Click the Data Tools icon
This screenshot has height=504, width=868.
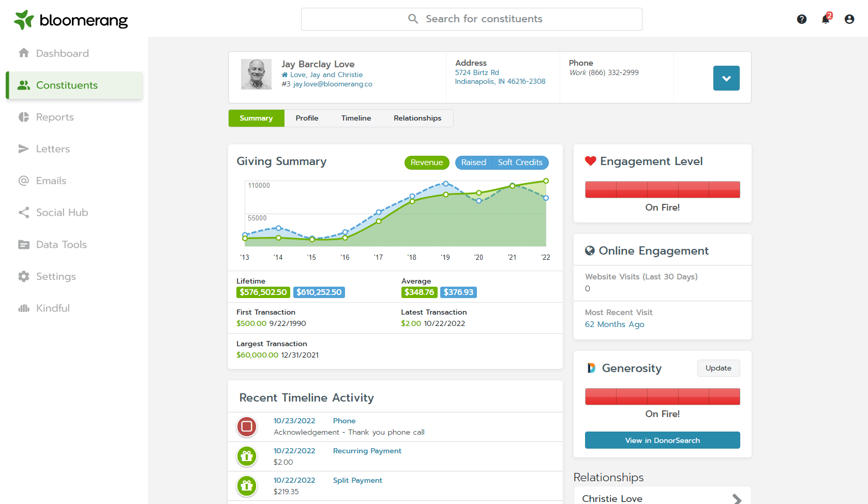24,244
